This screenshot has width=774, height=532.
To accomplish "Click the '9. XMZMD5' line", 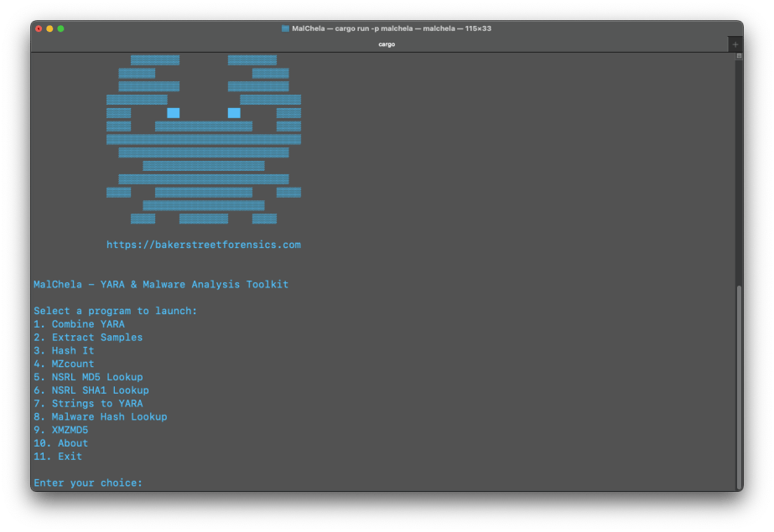I will point(60,430).
